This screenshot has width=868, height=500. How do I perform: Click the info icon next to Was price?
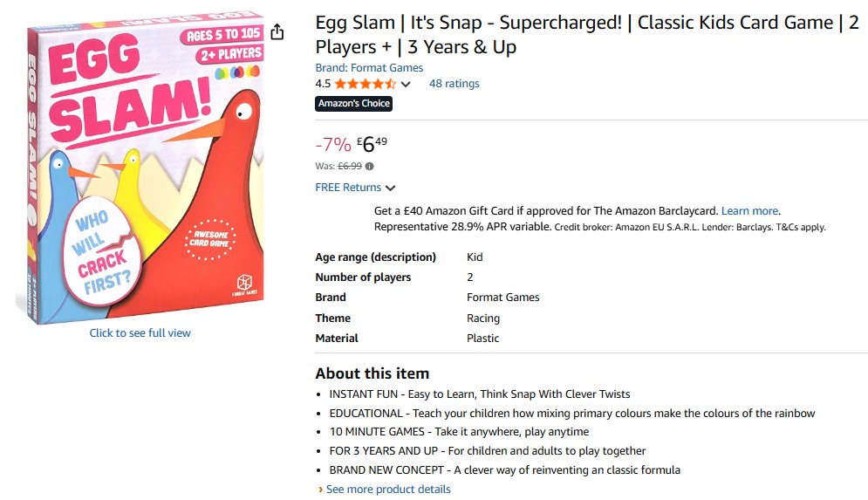tap(370, 166)
